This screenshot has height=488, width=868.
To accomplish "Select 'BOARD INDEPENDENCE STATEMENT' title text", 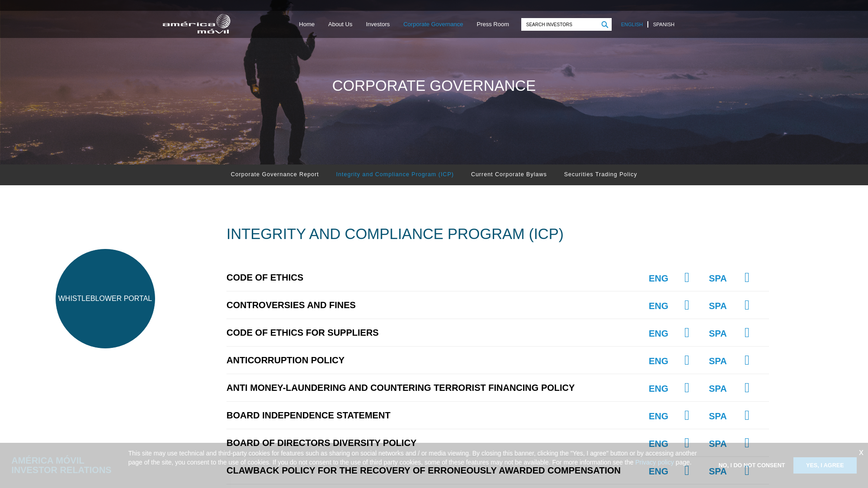I will (x=308, y=415).
